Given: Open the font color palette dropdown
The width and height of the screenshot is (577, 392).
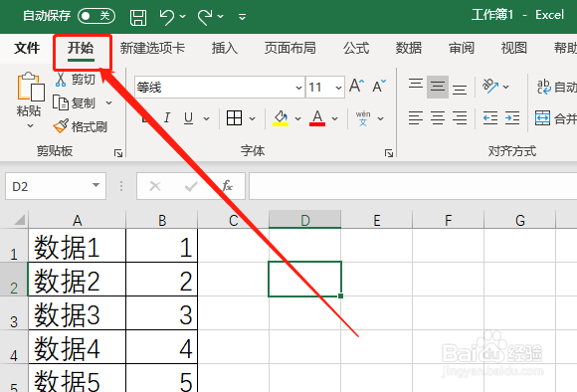Looking at the screenshot, I should click(x=334, y=118).
